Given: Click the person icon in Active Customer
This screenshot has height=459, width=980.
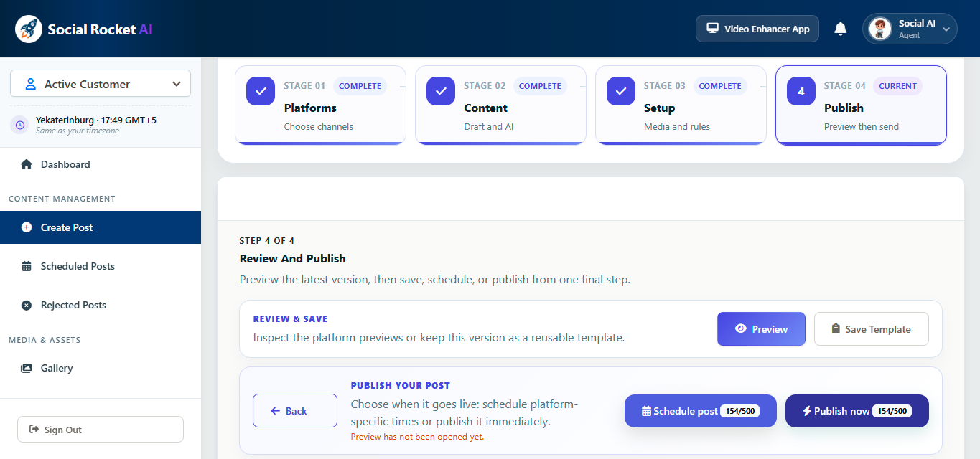Looking at the screenshot, I should pos(30,84).
